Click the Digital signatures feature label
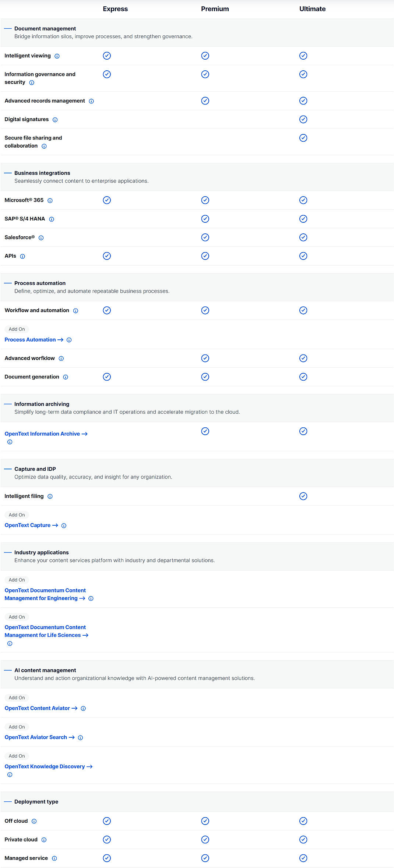The image size is (394, 868). coord(27,119)
